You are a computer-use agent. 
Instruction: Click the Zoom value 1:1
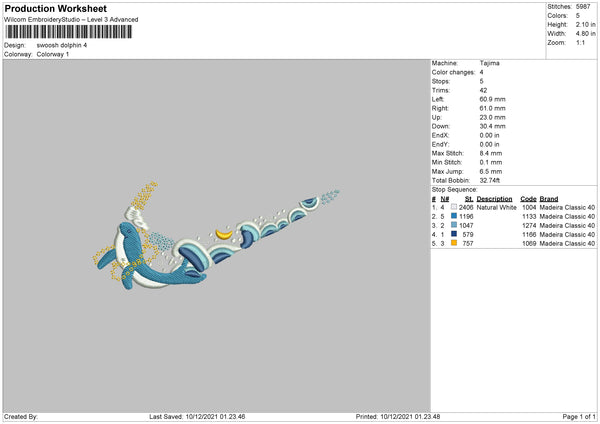pos(580,42)
